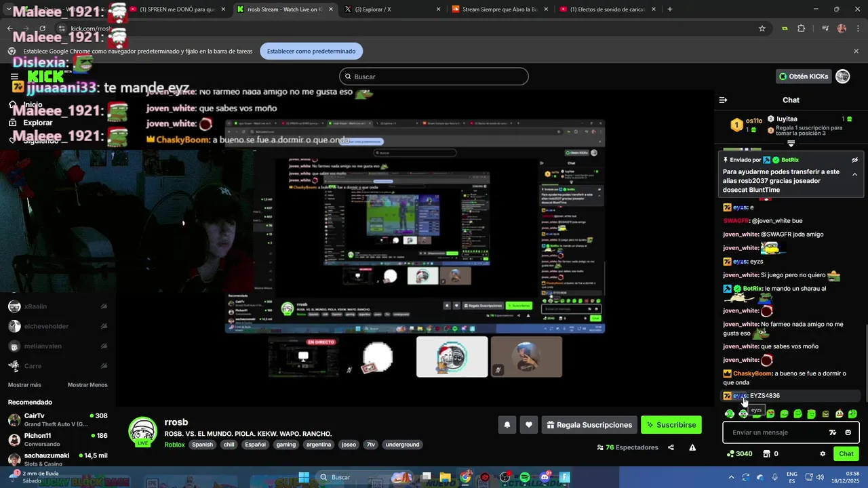868x488 pixels.
Task: Click the report warning triangle icon
Action: click(692, 447)
